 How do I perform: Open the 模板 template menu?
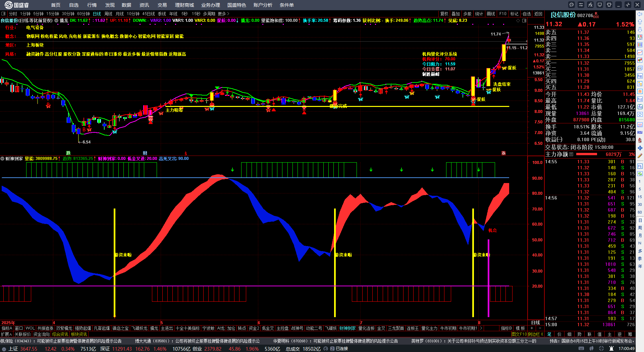point(520,328)
